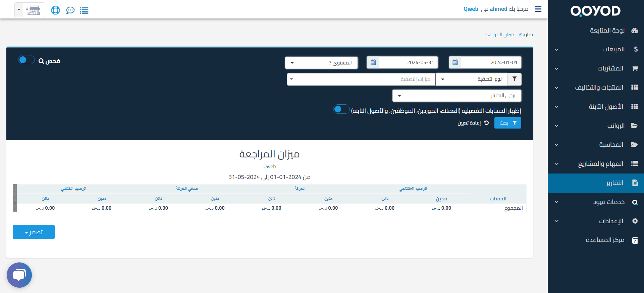
Task: Expand the الإعدادات settings menu chevron
Action: point(556,221)
